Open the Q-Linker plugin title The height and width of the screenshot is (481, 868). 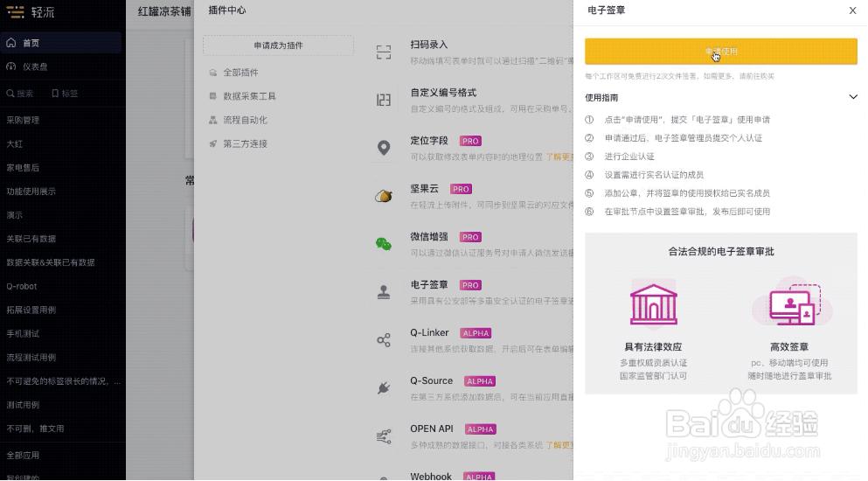pyautogui.click(x=429, y=333)
